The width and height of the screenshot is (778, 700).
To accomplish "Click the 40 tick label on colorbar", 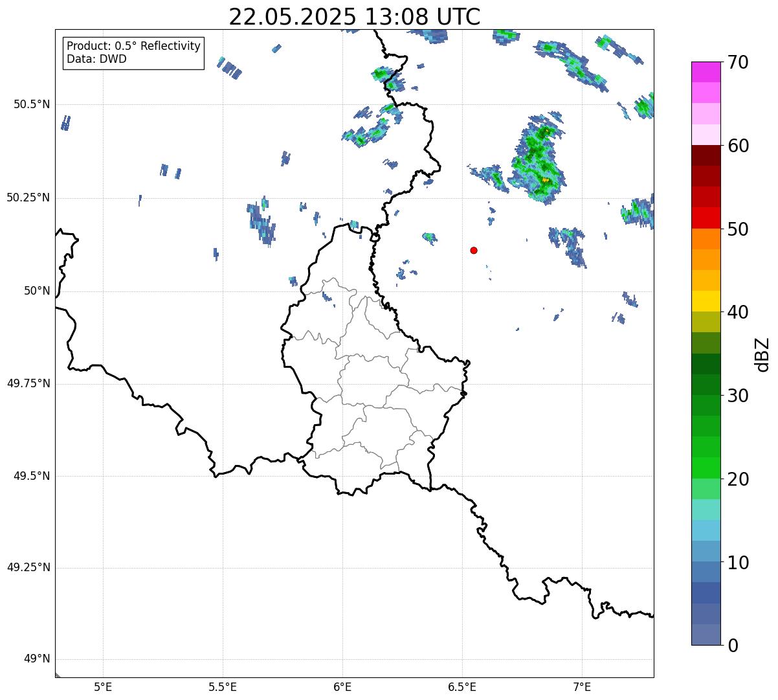I will tap(738, 312).
